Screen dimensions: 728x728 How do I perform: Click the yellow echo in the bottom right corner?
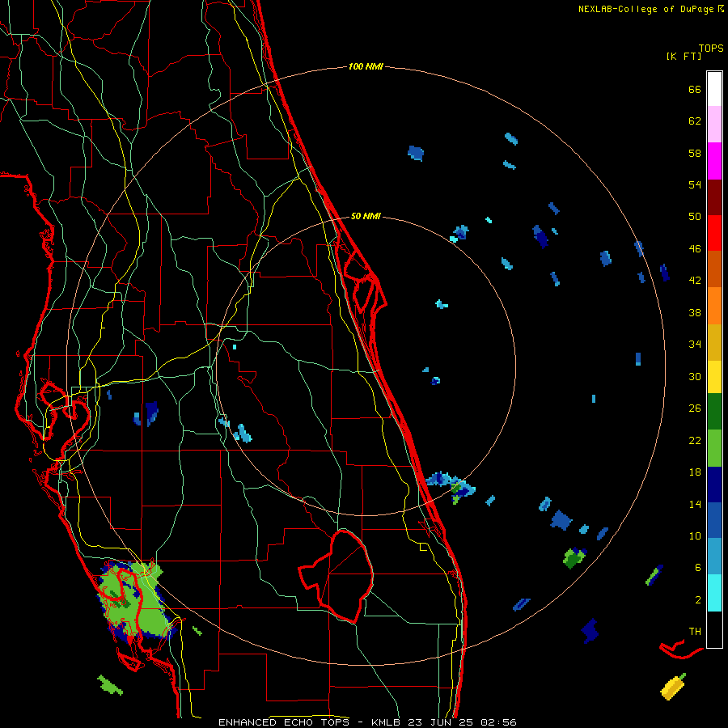pos(672,686)
